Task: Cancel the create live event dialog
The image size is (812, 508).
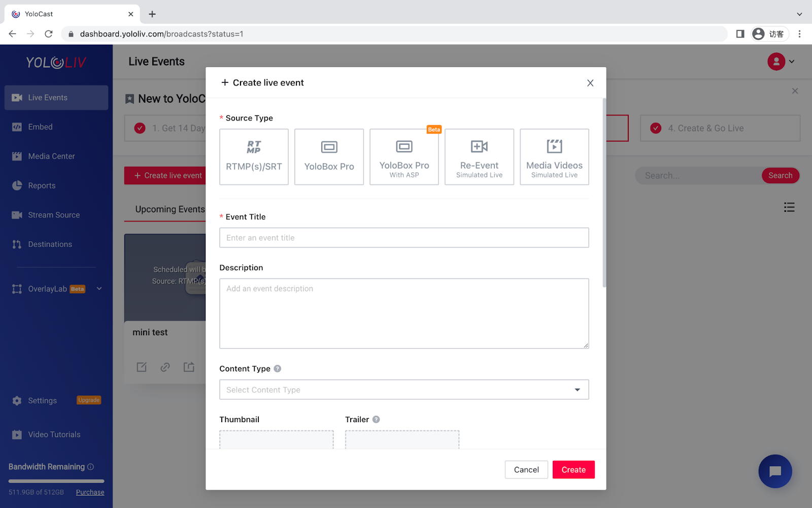Action: tap(526, 470)
